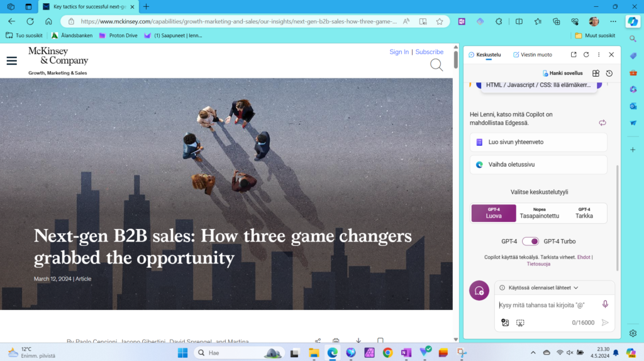
Task: Open McKinsey hamburger navigation menu
Action: pyautogui.click(x=11, y=61)
